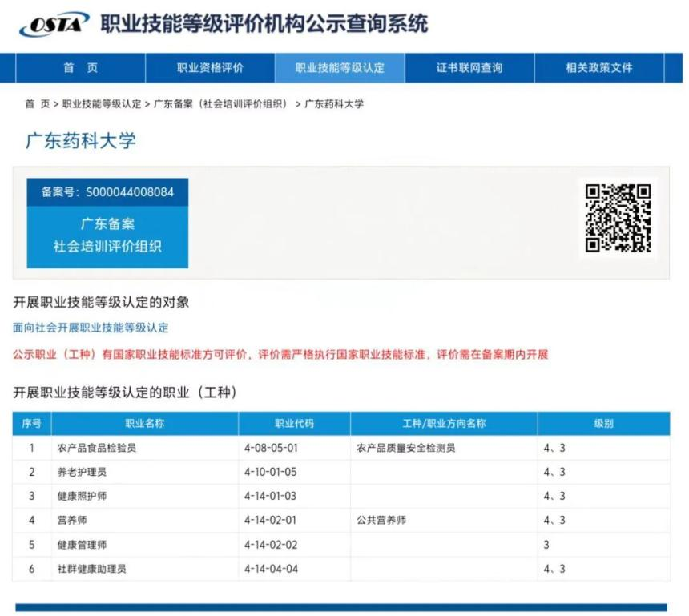Click 广东药科大学 in the breadcrumb

334,103
